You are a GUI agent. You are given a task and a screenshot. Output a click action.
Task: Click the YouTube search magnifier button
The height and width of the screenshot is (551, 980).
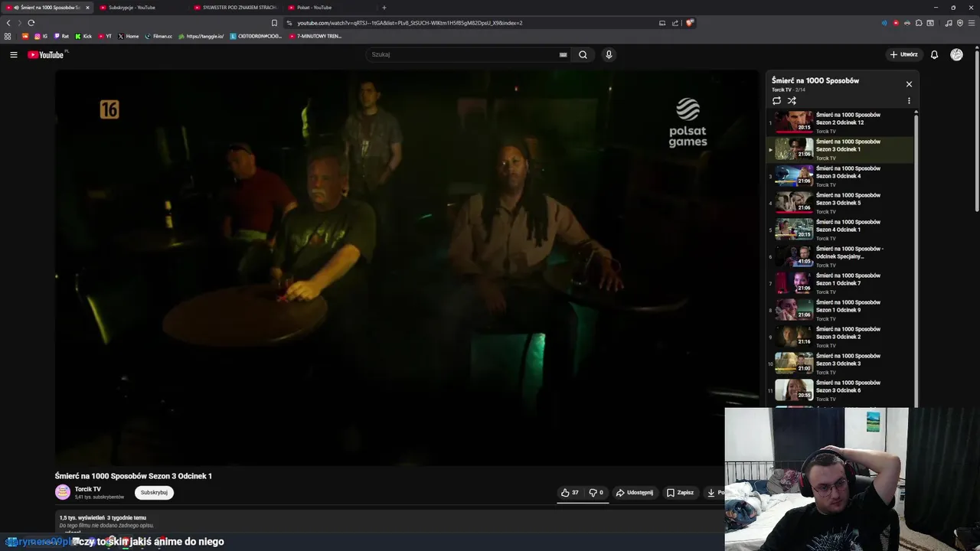click(583, 54)
